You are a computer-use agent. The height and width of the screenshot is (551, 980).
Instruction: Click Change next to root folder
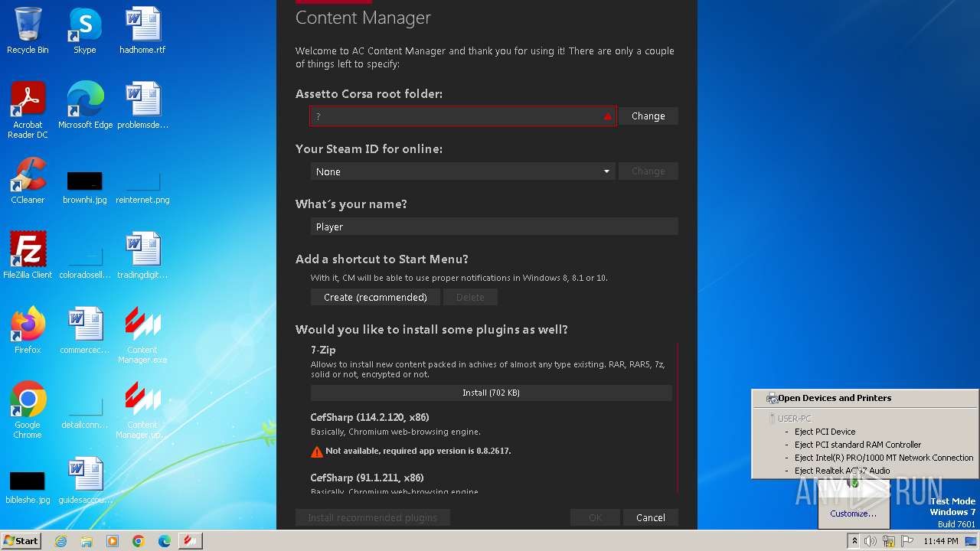648,116
